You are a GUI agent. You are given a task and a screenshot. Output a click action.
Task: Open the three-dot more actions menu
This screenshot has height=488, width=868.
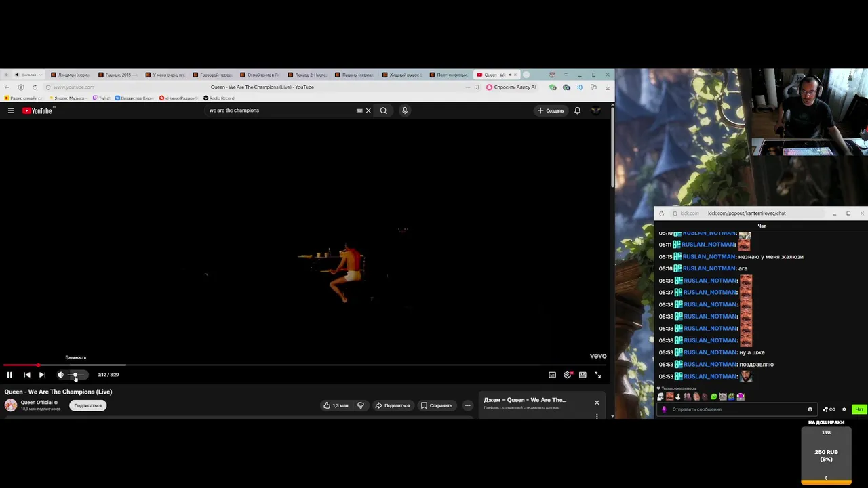click(467, 405)
